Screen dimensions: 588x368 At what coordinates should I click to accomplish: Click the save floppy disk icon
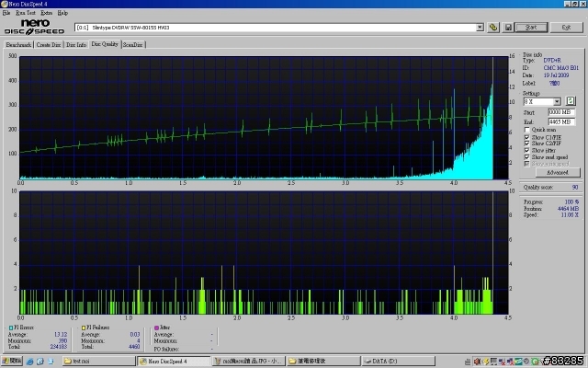coord(508,28)
